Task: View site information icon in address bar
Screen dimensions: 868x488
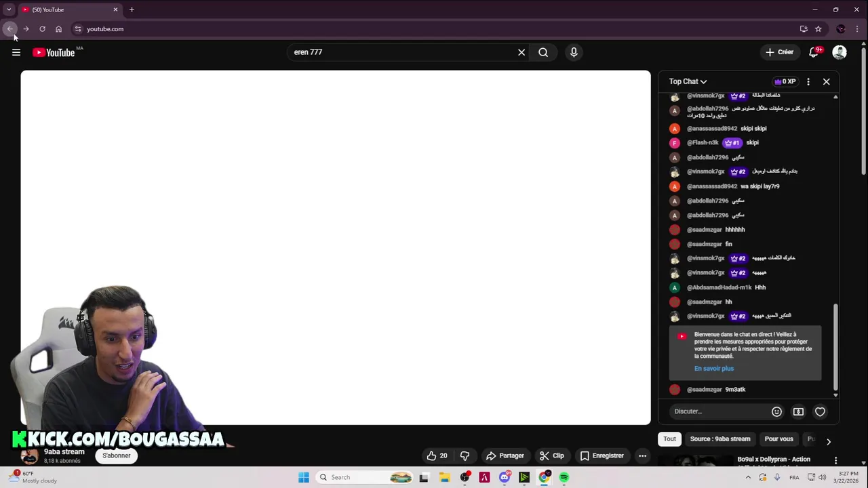Action: (78, 29)
